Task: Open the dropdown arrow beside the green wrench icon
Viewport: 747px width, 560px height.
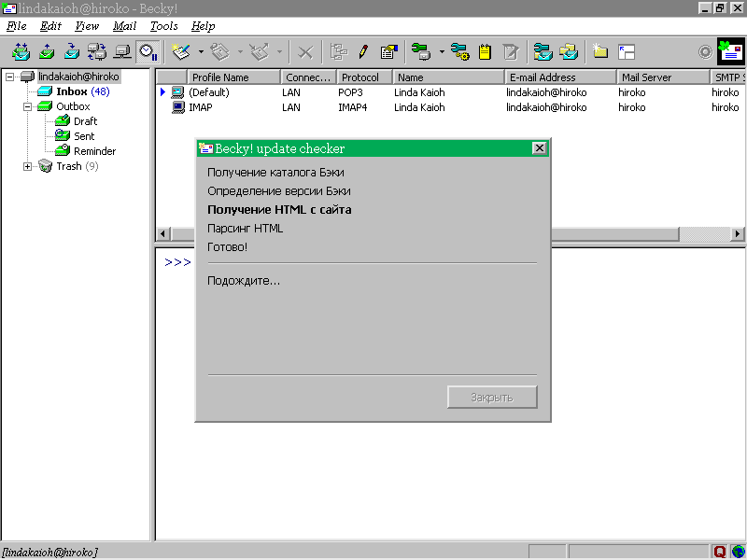Action: tap(442, 51)
